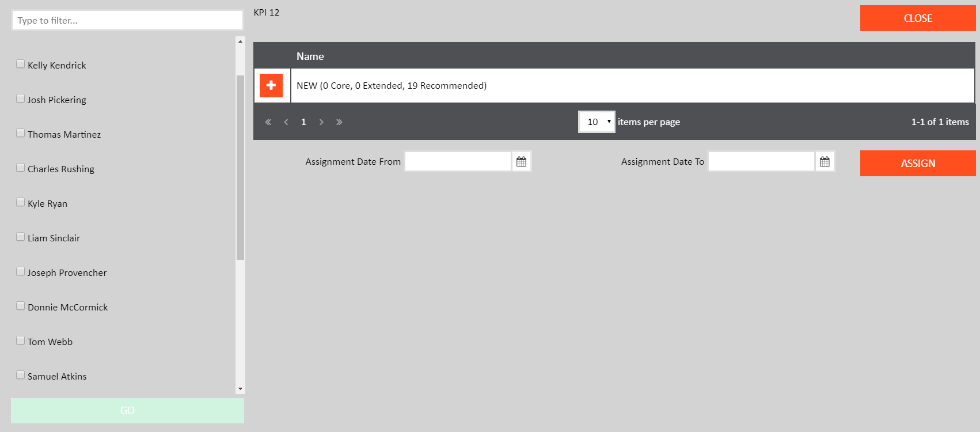Click the employee list scrollbar thumb
The image size is (980, 432).
pyautogui.click(x=240, y=167)
